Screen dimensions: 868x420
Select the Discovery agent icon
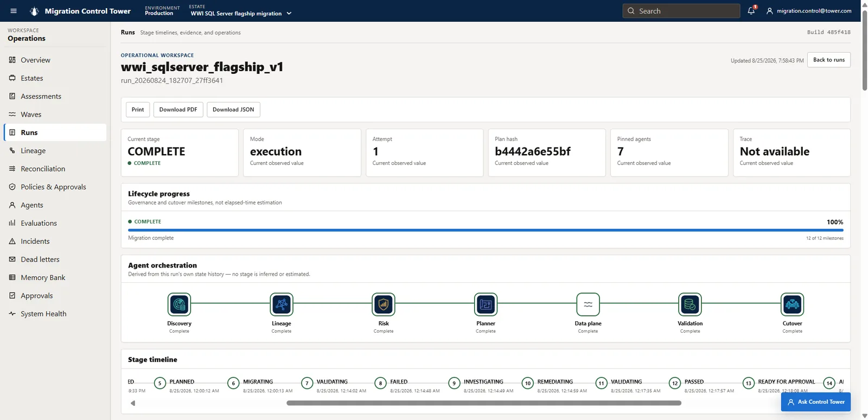pos(179,304)
